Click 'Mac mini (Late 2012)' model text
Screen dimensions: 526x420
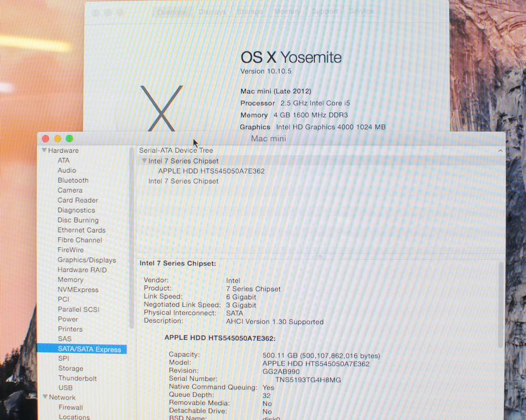[x=276, y=91]
